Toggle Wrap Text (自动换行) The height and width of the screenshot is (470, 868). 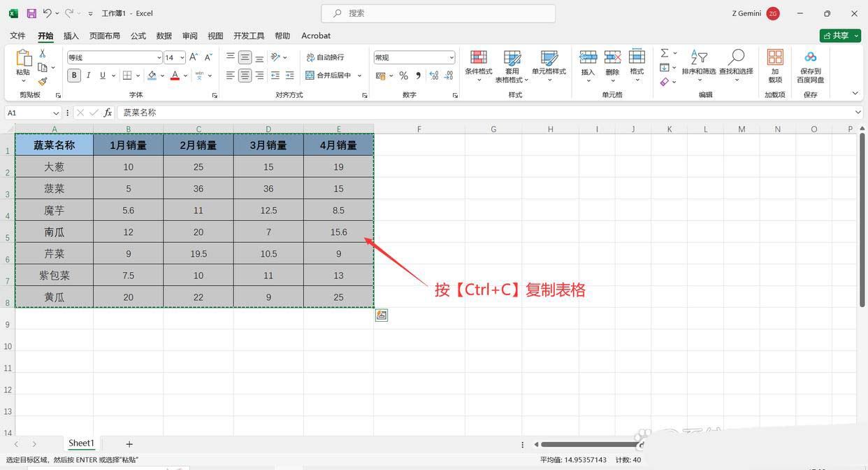pyautogui.click(x=325, y=57)
